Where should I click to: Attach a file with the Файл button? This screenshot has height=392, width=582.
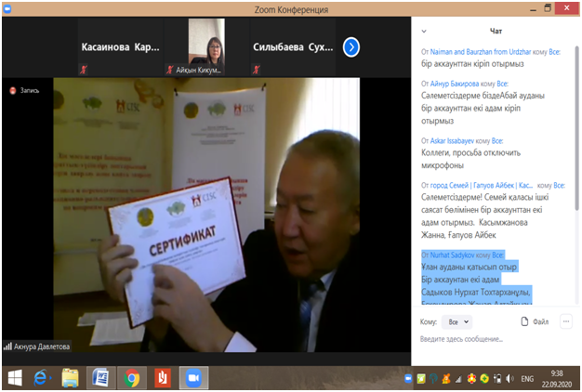point(535,321)
